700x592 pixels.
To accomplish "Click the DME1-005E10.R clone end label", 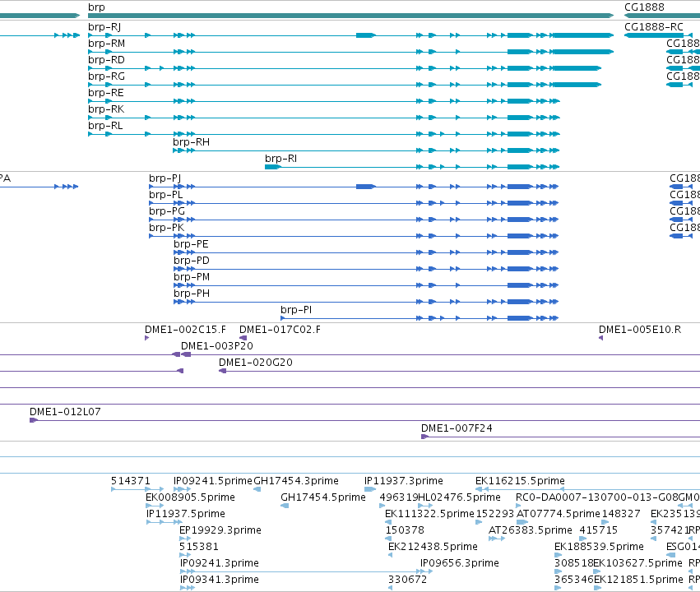I will (640, 330).
